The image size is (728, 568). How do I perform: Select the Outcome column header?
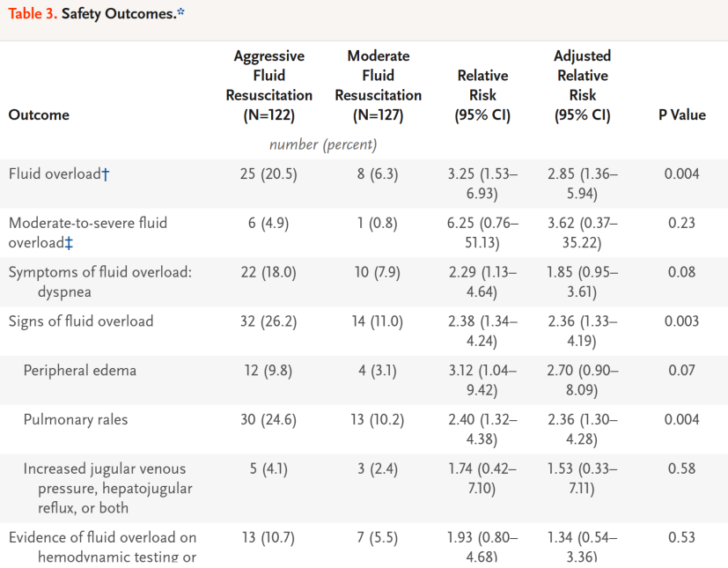[39, 114]
